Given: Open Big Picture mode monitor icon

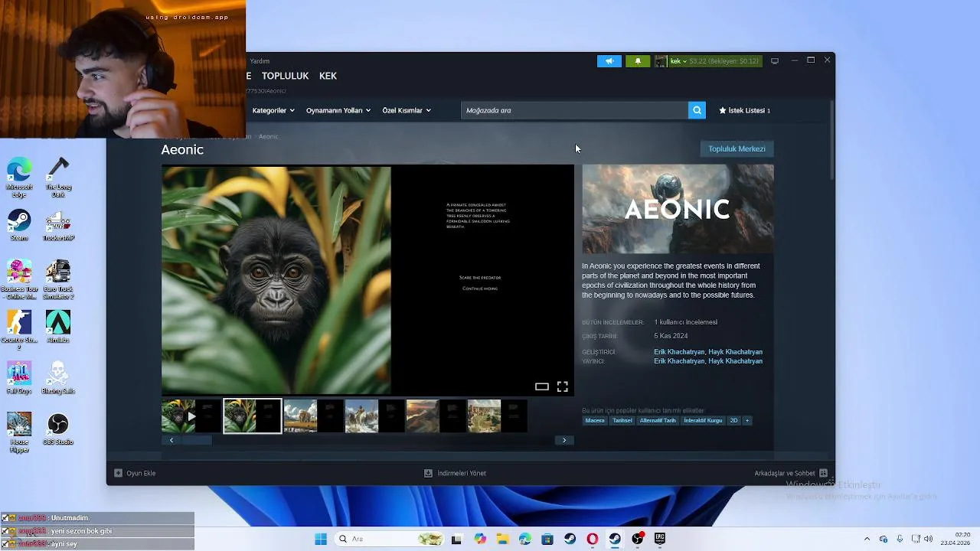Looking at the screenshot, I should click(x=775, y=61).
